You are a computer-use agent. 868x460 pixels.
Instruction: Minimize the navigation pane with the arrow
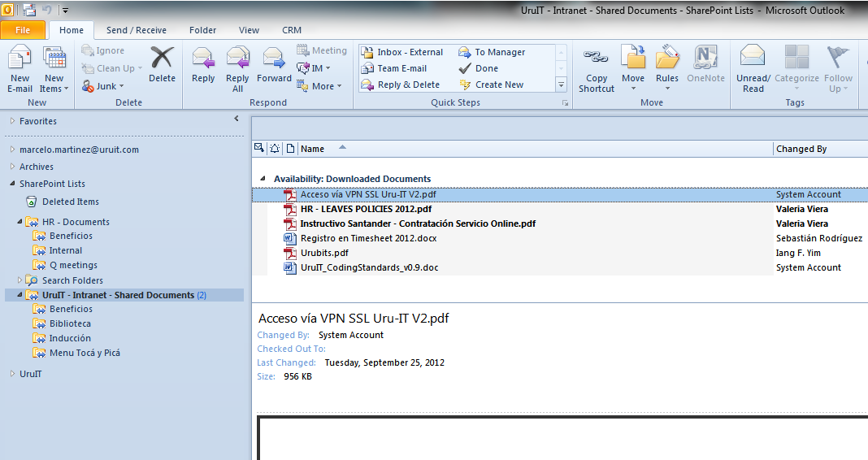tap(237, 119)
